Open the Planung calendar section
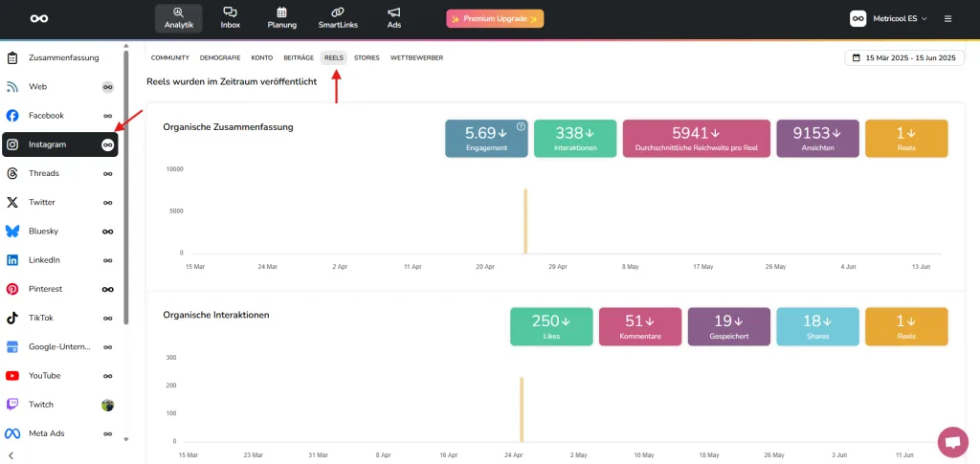 281,17
